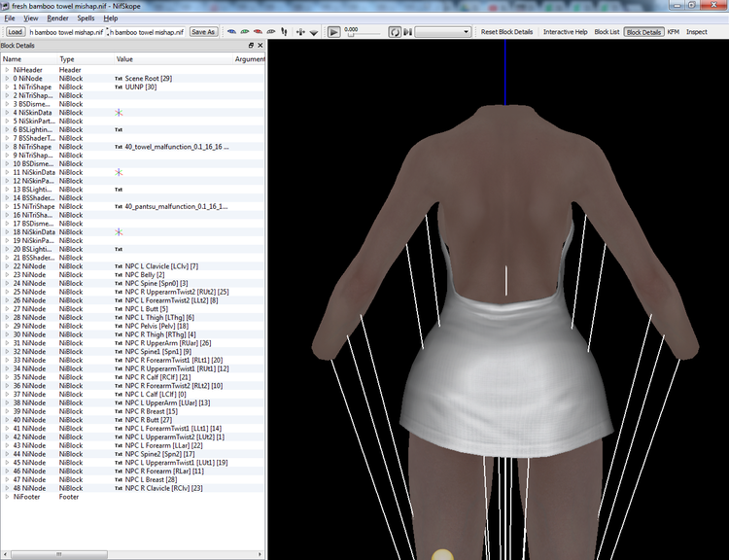Click the Load button

(15, 32)
